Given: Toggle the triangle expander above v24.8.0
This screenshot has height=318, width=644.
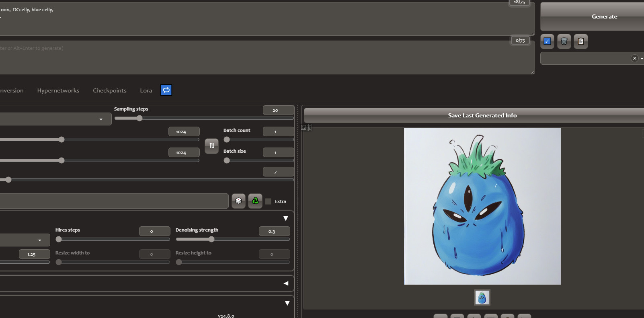Looking at the screenshot, I should coord(287,303).
